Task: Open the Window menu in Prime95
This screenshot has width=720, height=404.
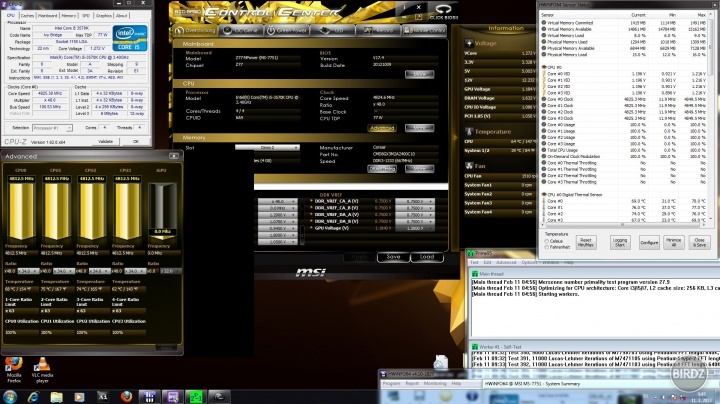Action: (x=550, y=263)
